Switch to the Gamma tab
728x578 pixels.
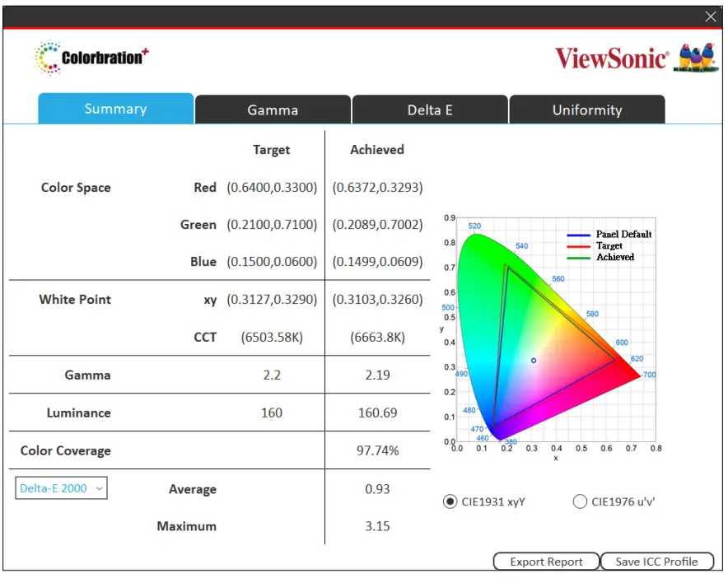pos(273,109)
